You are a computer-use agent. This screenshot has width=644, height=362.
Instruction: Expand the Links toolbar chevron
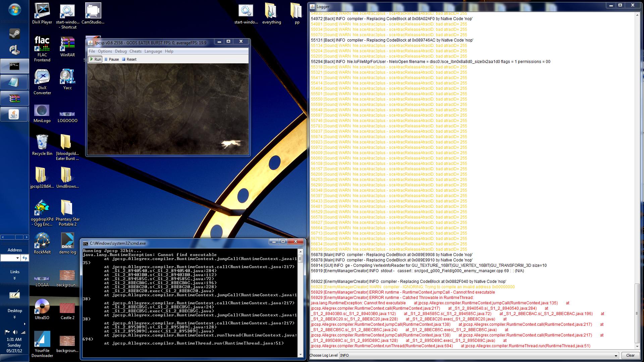click(14, 278)
